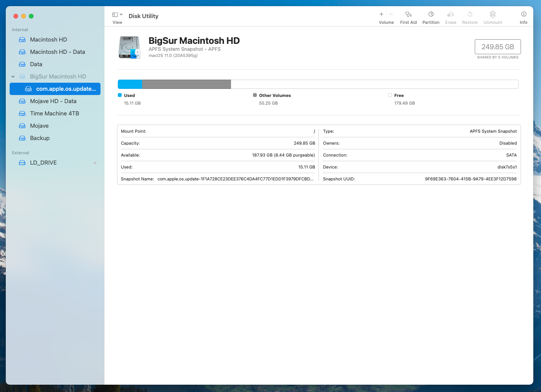Screen dimensions: 541x392
Task: Click the 179.49 GB free value
Action: pyautogui.click(x=405, y=103)
